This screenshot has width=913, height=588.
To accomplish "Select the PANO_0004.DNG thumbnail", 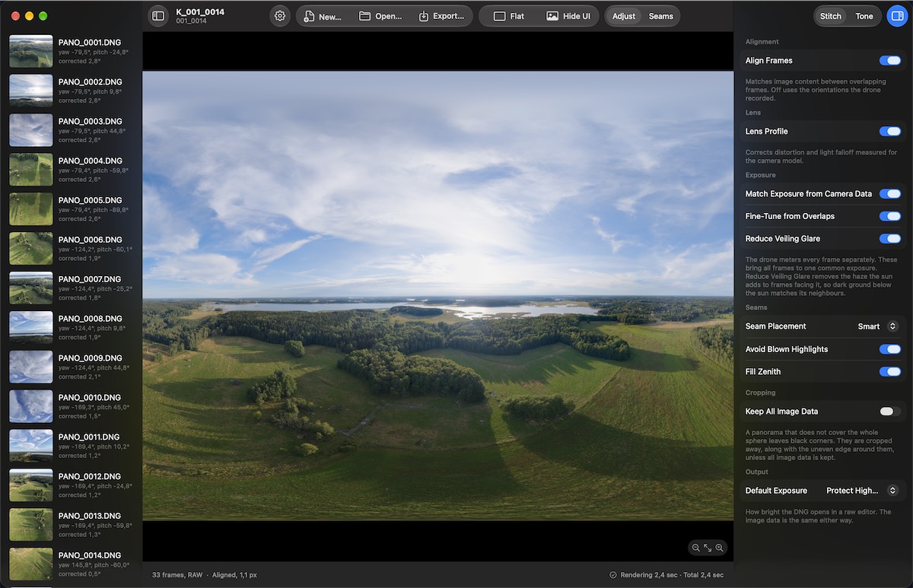I will pos(31,170).
